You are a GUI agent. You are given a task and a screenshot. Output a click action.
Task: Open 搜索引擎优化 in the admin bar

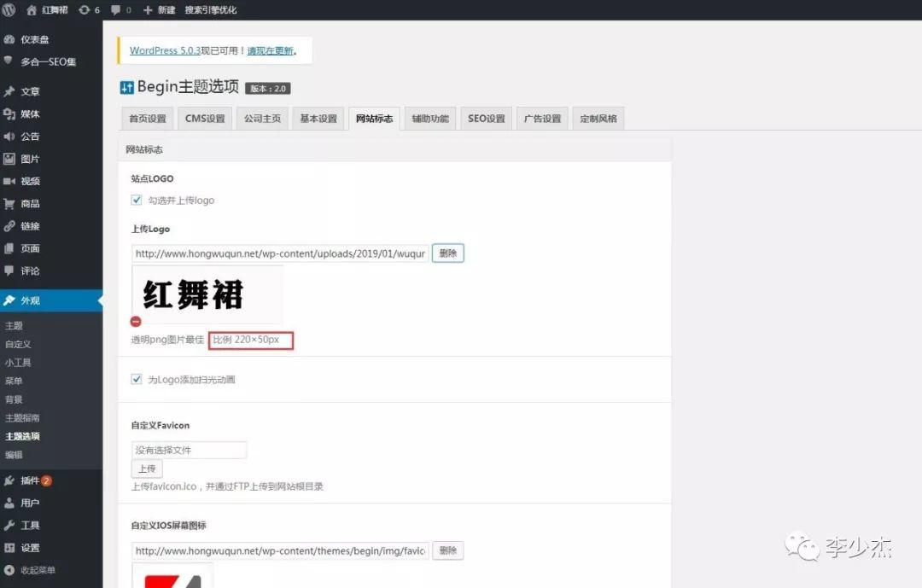[211, 10]
